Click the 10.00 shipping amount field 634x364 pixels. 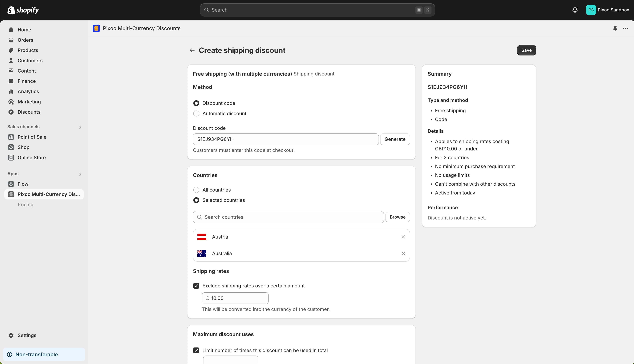[235, 298]
